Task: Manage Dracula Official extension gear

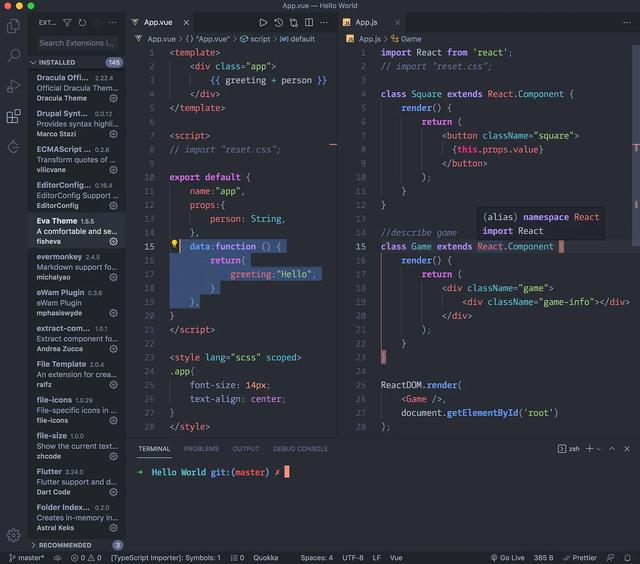Action: [113, 98]
